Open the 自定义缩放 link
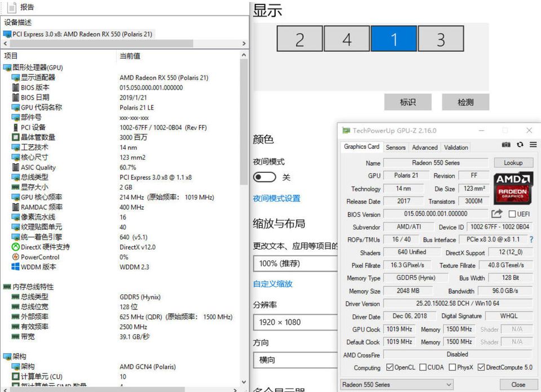Viewport: 541px width, 392px height. 273,284
